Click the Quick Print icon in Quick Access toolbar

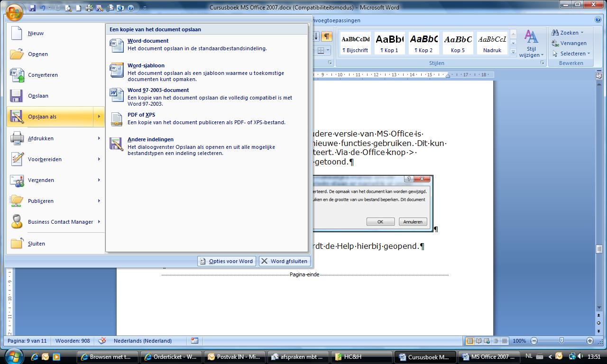89,8
